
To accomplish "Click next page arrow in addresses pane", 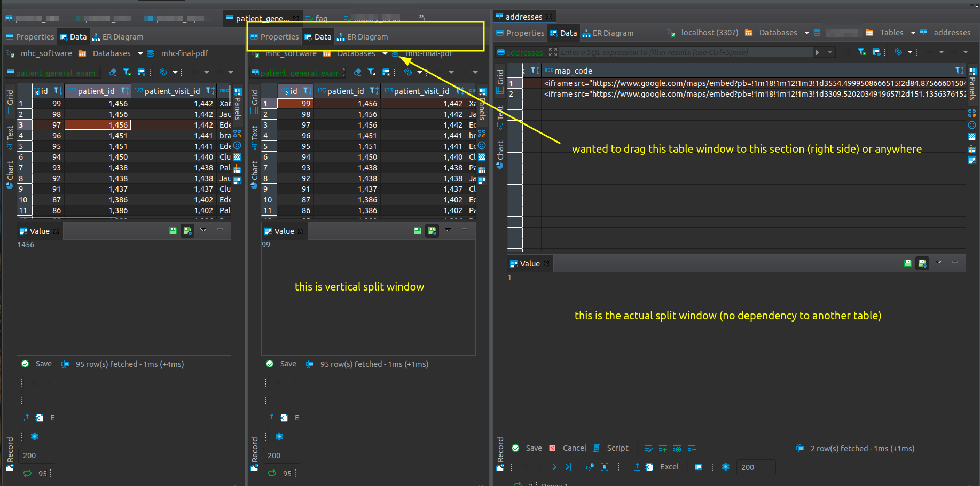I will (x=554, y=467).
